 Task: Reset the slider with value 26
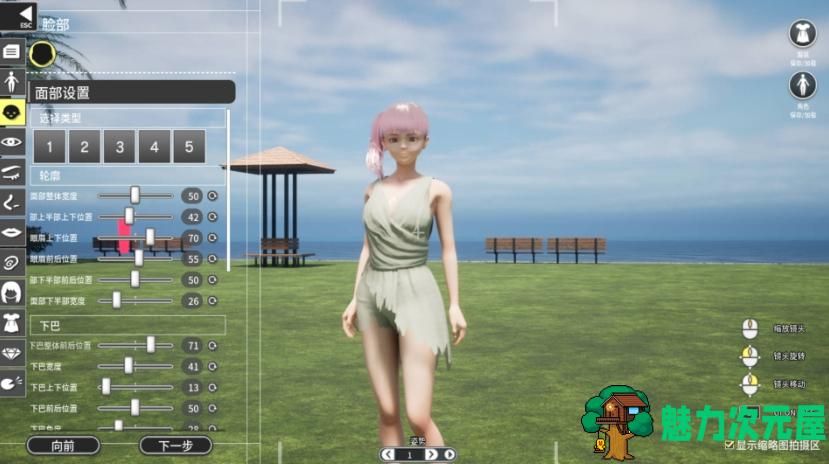(213, 301)
